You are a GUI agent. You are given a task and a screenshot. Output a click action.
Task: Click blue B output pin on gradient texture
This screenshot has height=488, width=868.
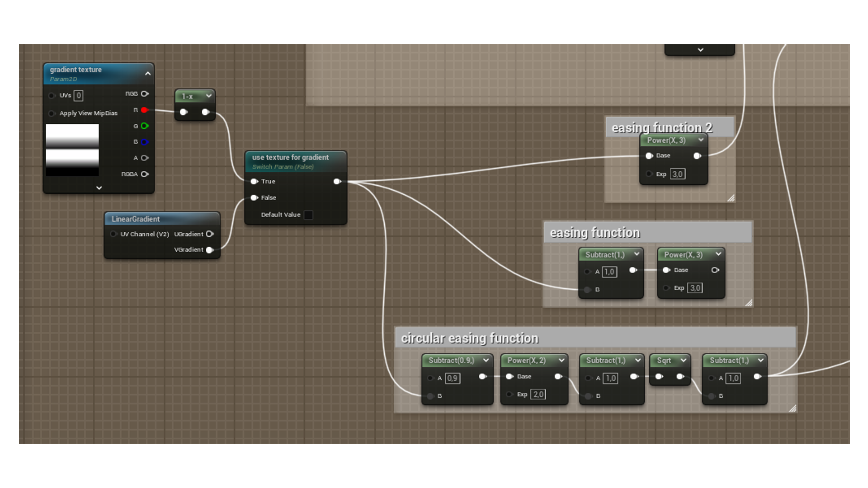pos(144,142)
